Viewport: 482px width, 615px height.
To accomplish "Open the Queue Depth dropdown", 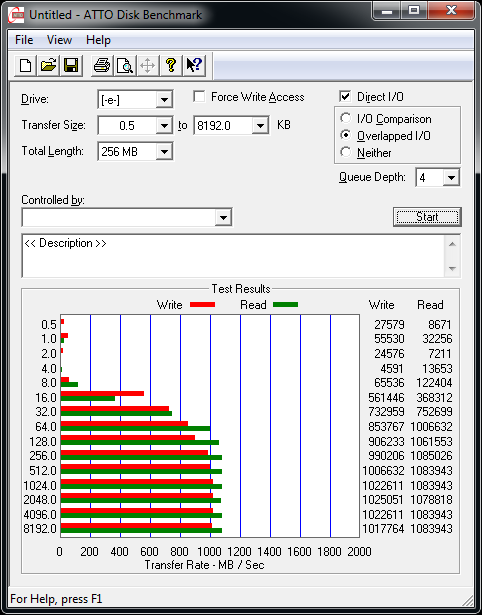I will click(x=451, y=178).
